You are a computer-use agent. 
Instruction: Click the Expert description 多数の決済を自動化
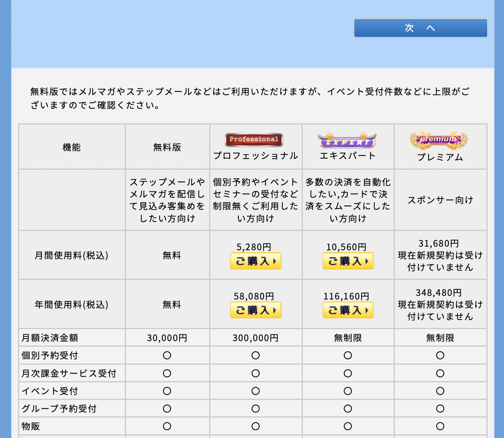pos(348,200)
